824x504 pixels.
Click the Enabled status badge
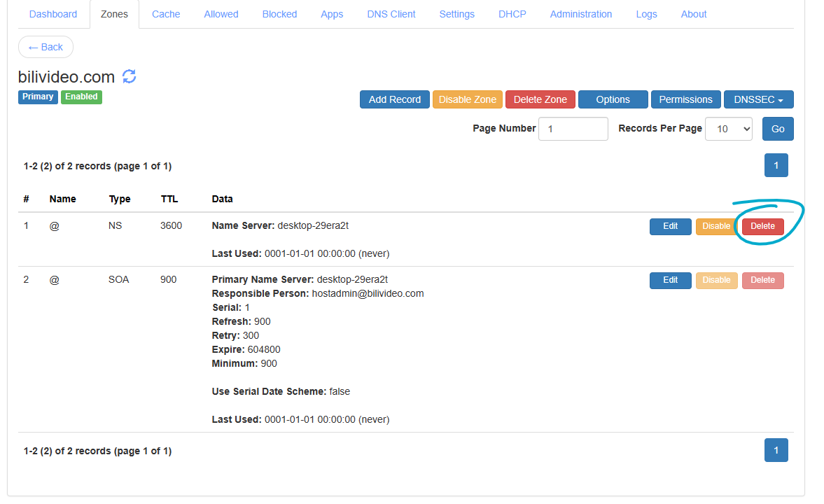(x=81, y=97)
